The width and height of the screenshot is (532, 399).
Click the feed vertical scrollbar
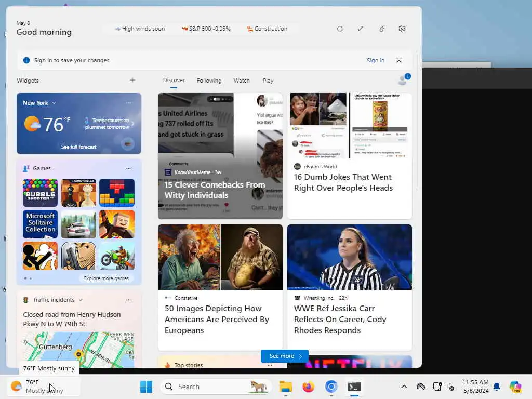(x=417, y=121)
